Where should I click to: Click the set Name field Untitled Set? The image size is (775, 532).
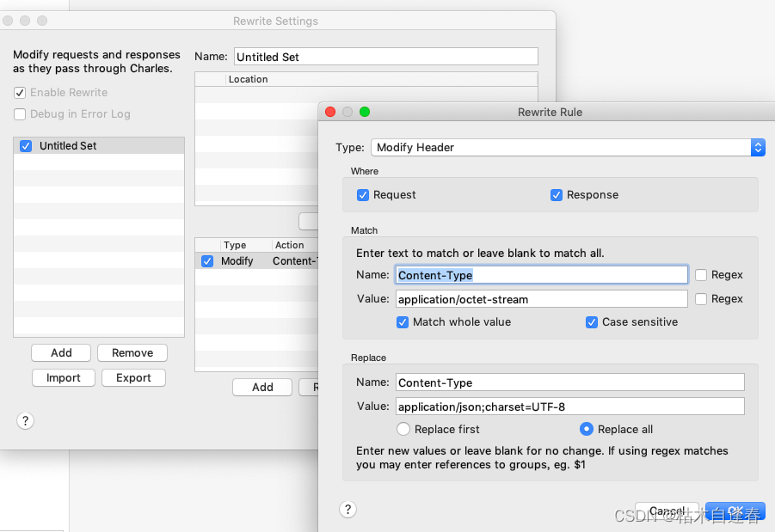(386, 57)
